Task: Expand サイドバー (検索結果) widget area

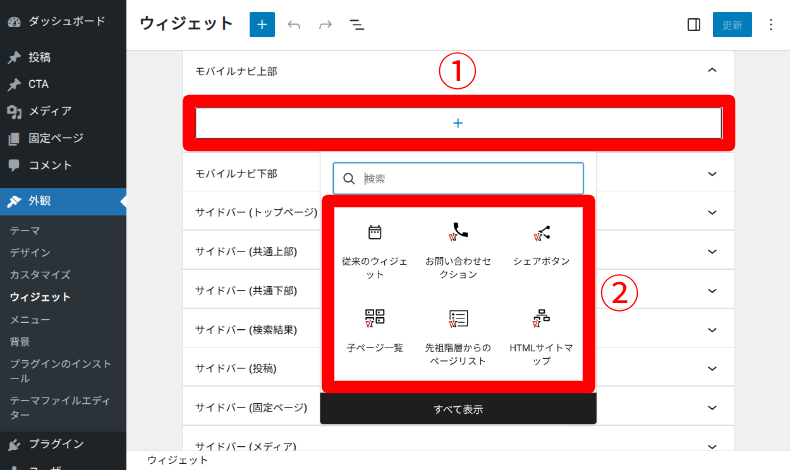Action: 712,330
